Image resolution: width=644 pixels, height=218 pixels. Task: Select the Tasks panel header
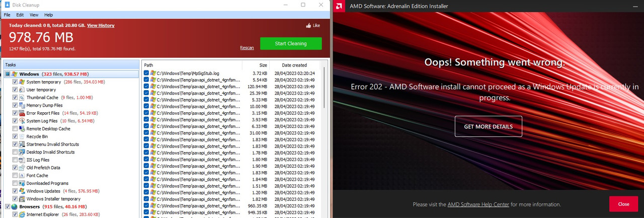(71, 65)
